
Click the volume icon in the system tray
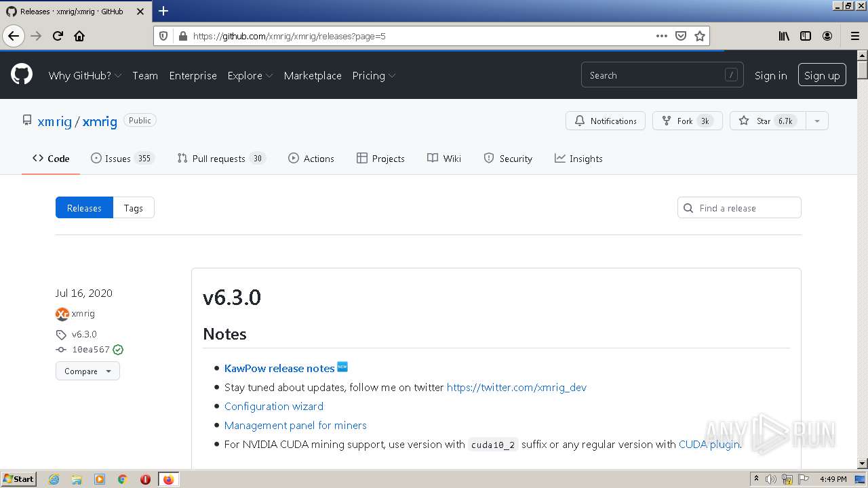pyautogui.click(x=771, y=479)
